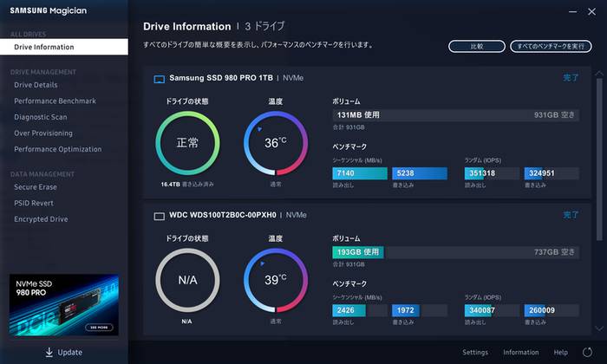Open Settings in the footer

(x=475, y=352)
